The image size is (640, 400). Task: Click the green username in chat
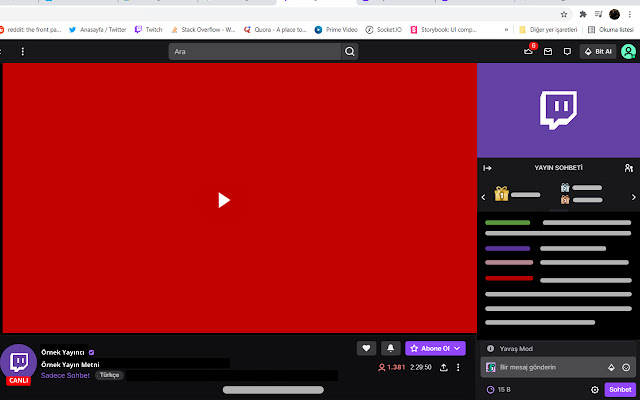pos(507,222)
